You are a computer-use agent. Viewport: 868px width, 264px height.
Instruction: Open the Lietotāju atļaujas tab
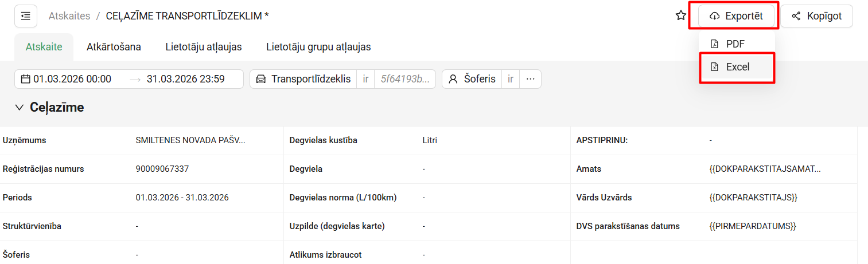204,47
